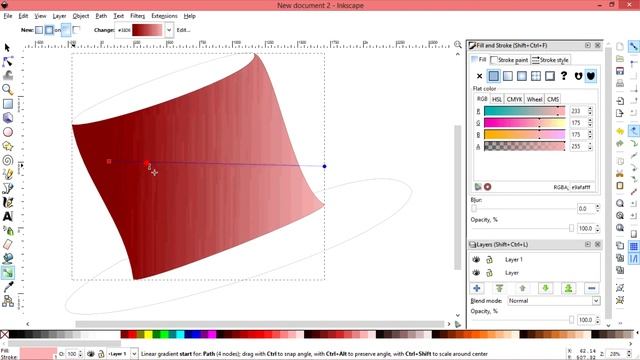Open the Object menu

coord(80,16)
